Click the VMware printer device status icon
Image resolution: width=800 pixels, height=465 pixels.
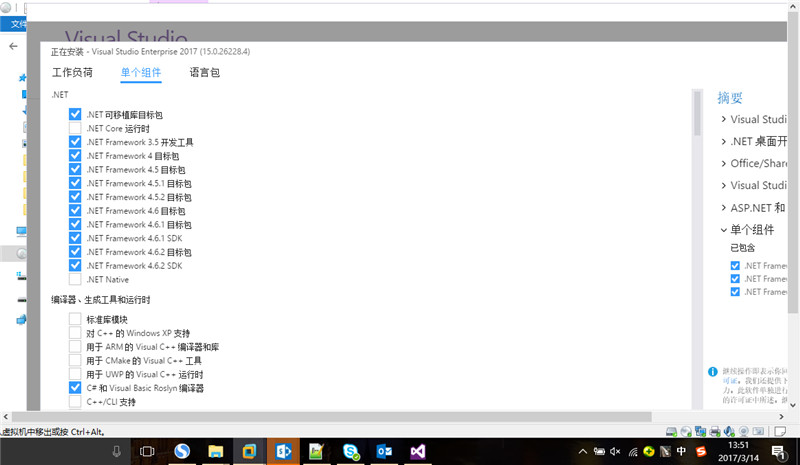pyautogui.click(x=715, y=431)
